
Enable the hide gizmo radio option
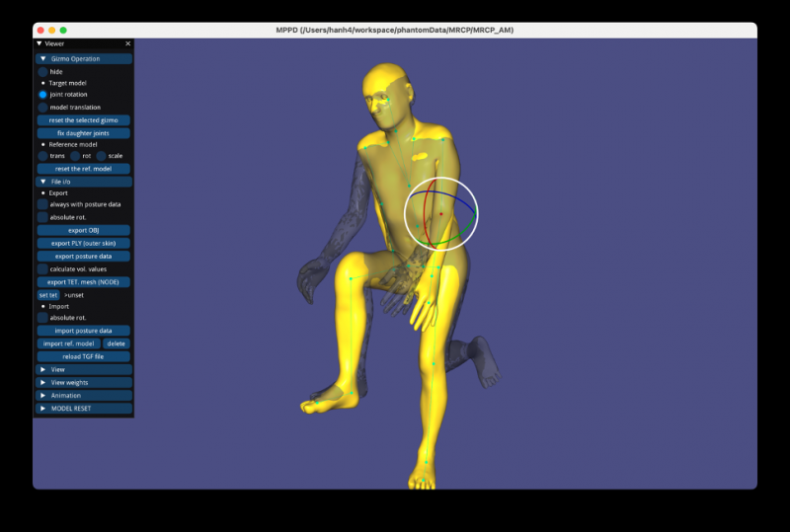point(42,72)
